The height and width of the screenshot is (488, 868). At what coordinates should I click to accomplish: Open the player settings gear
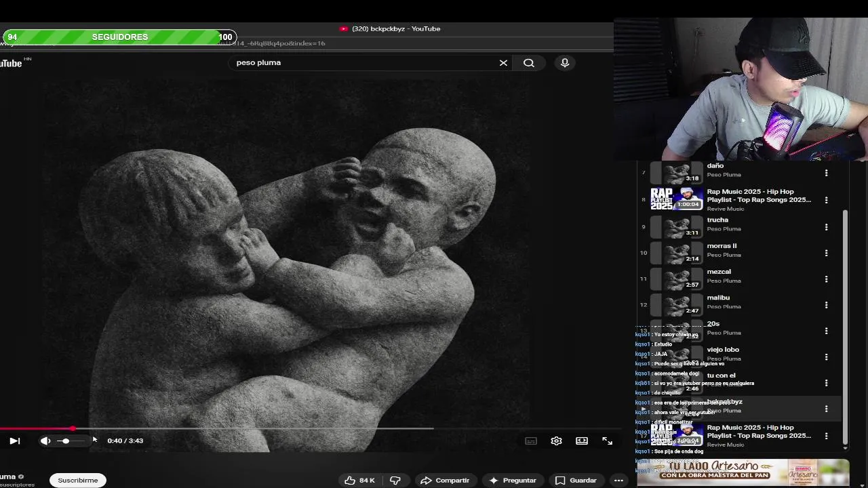coord(556,441)
